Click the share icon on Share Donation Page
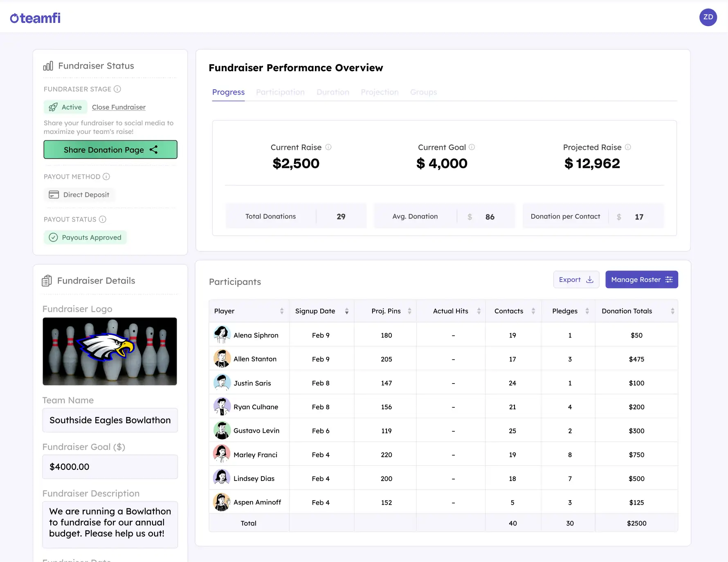 click(154, 149)
